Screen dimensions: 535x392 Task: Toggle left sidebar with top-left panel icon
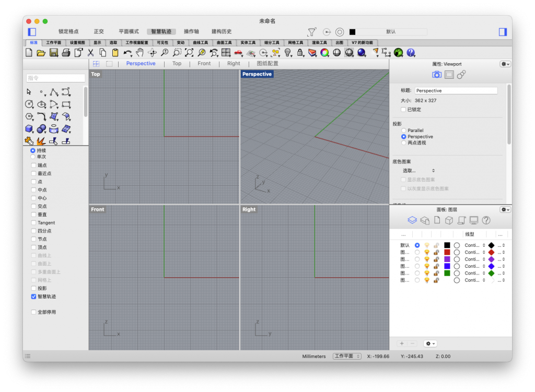click(32, 32)
